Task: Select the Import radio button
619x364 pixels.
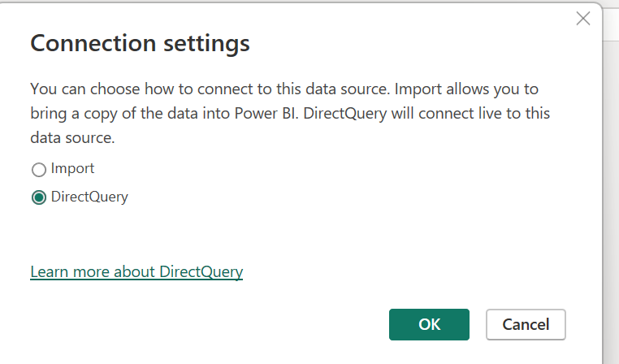Action: coord(38,170)
